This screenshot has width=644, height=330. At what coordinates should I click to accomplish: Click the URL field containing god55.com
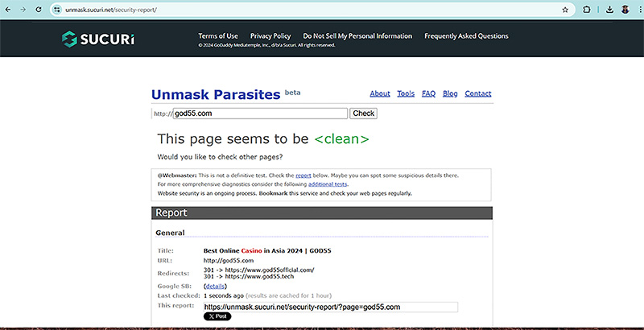pyautogui.click(x=260, y=113)
